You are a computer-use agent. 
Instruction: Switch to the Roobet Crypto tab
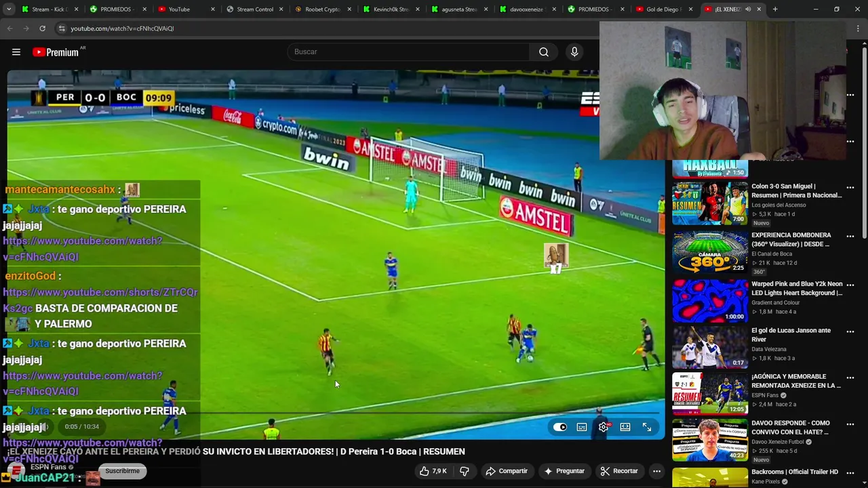tap(321, 9)
